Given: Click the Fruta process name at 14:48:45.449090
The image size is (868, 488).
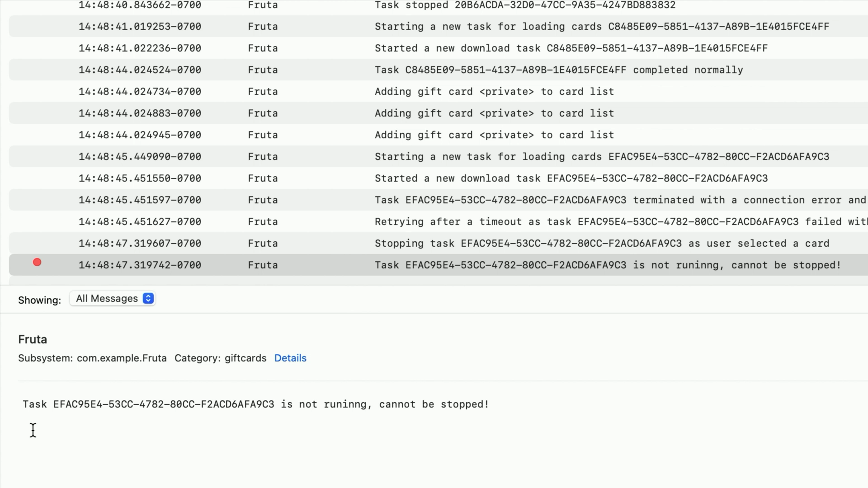Looking at the screenshot, I should pos(263,156).
